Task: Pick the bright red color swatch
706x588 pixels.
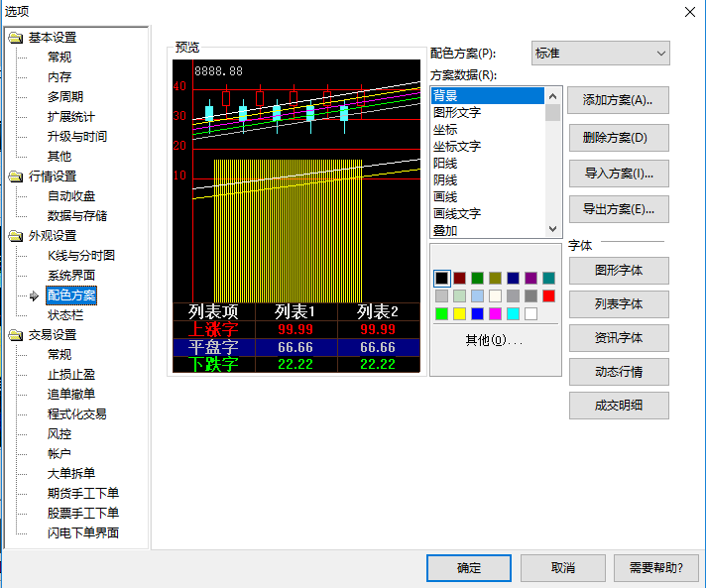Action: point(548,295)
